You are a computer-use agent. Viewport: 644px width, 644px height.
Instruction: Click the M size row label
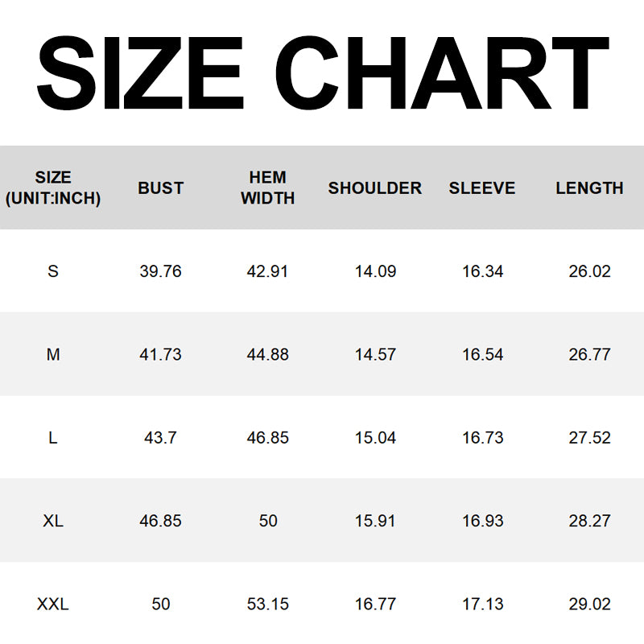point(53,354)
